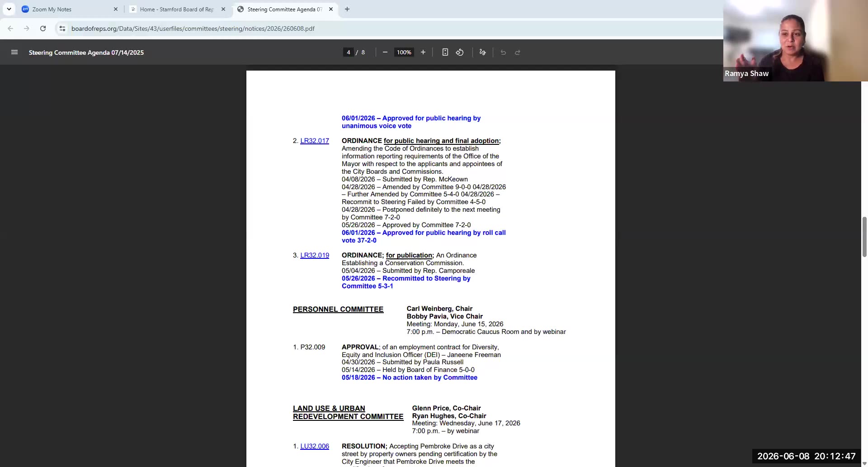Click LAND USE & URBAN REDEVELOPMENT COMMITTEE heading
This screenshot has height=467, width=868.
pos(348,413)
